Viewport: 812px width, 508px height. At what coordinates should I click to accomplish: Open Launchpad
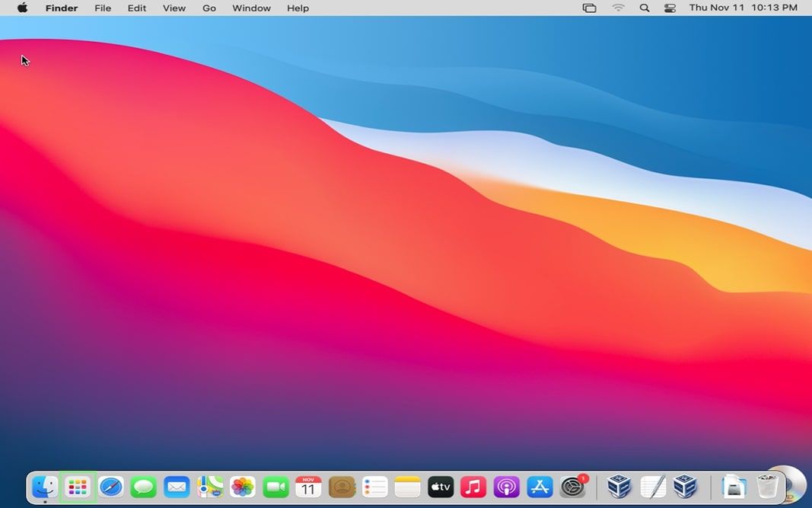pos(77,487)
